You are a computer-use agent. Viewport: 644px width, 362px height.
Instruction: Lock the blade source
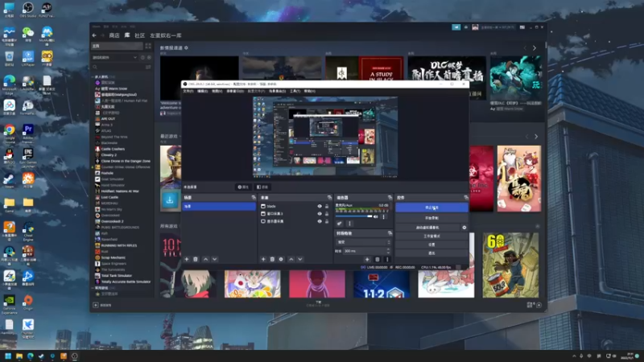pyautogui.click(x=327, y=207)
